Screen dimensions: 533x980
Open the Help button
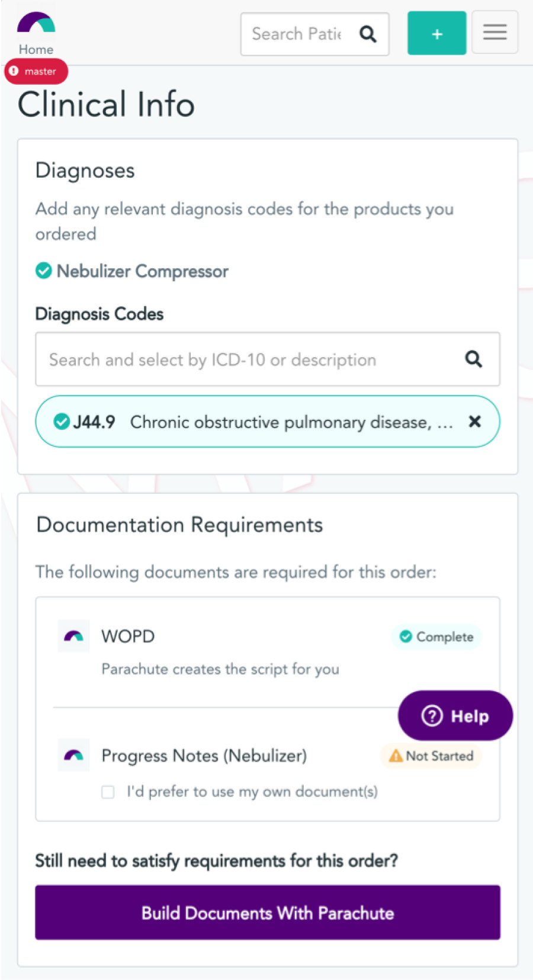(x=455, y=715)
